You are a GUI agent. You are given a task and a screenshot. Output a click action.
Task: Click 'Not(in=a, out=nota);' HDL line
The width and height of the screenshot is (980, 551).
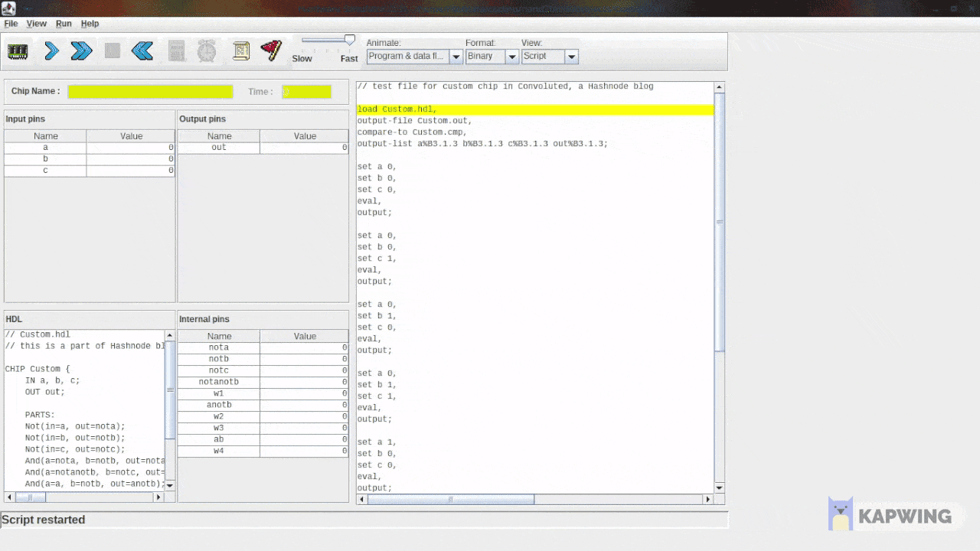[x=74, y=426]
